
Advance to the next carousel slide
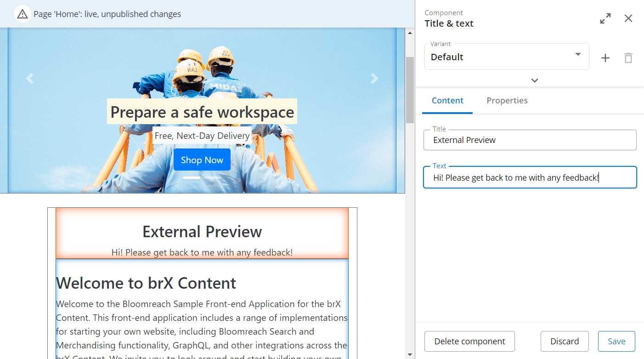click(x=375, y=78)
